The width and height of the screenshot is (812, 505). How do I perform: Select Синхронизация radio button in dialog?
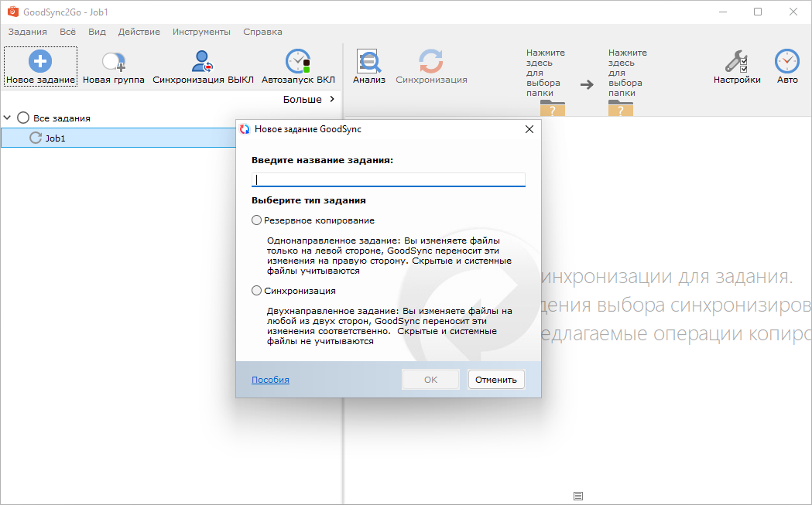257,291
